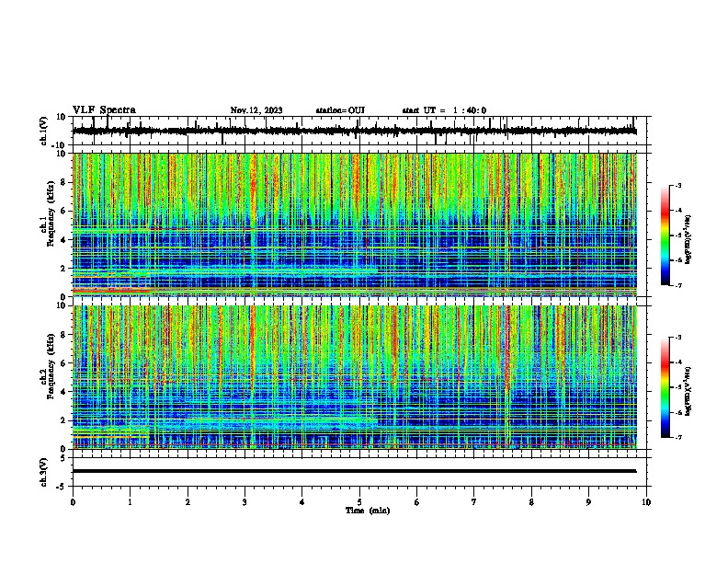Click the "station=OUI" header label
Screen dimensions: 728x563
[x=340, y=110]
